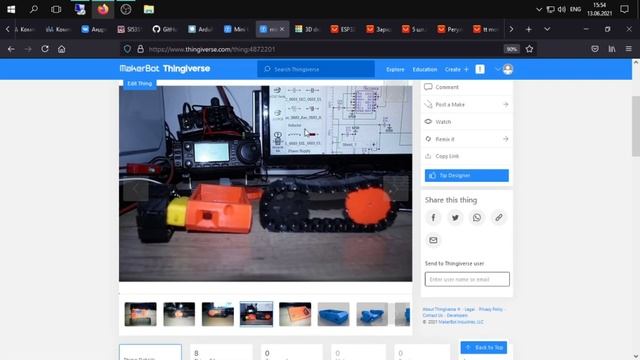This screenshot has width=640, height=360.
Task: View site security padlock information
Action: 140,49
